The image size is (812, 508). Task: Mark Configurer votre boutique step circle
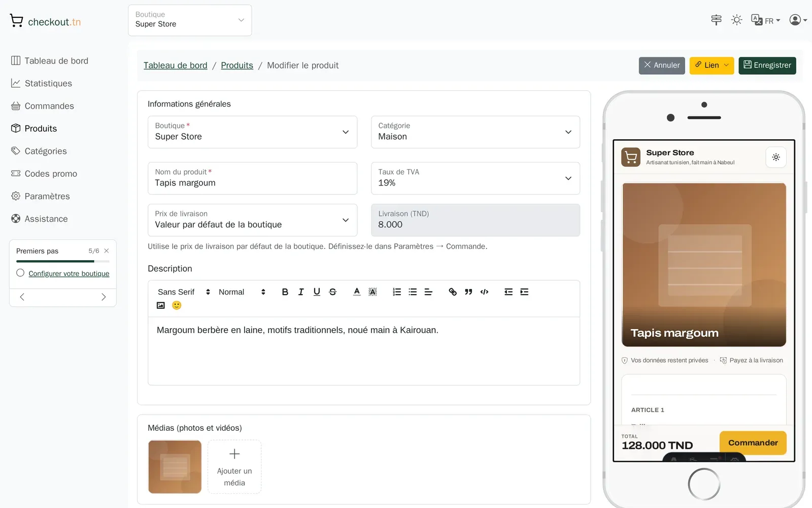tap(20, 273)
